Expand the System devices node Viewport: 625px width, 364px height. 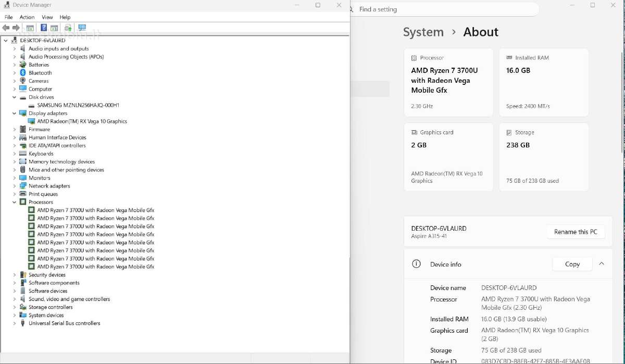click(15, 315)
